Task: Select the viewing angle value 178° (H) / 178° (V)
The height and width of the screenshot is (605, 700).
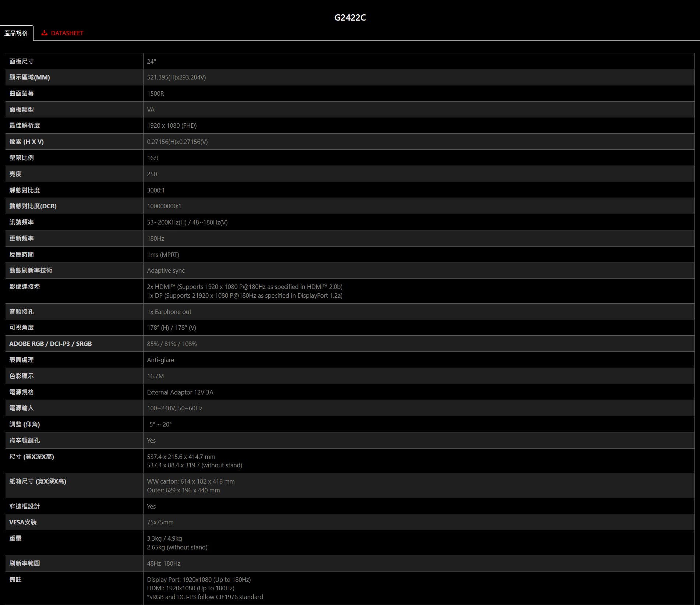Action: 171,328
